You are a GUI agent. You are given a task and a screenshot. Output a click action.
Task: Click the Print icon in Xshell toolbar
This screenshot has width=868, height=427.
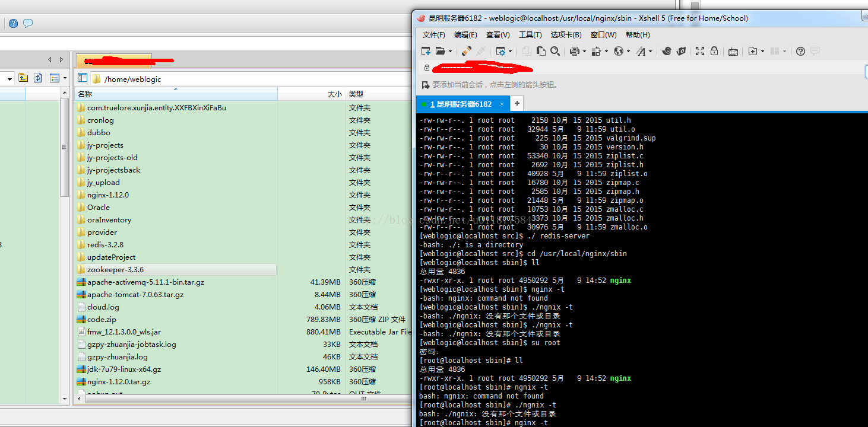574,52
